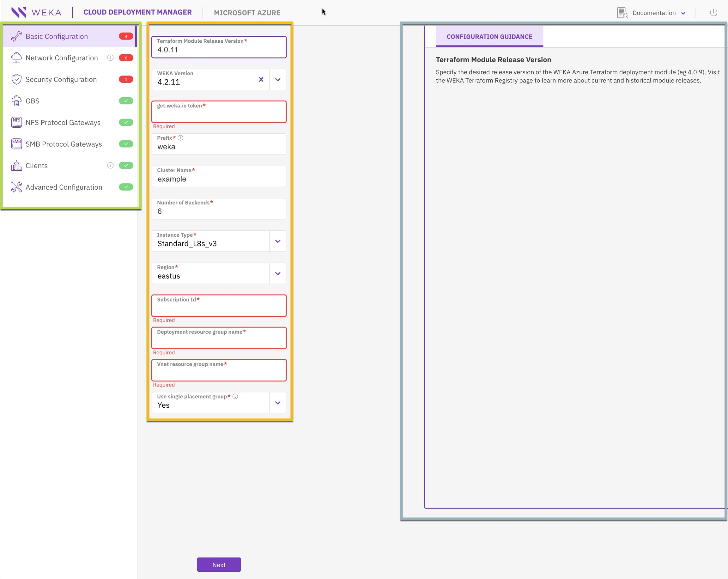Image resolution: width=728 pixels, height=579 pixels.
Task: Click the Security Configuration shield icon
Action: point(16,79)
